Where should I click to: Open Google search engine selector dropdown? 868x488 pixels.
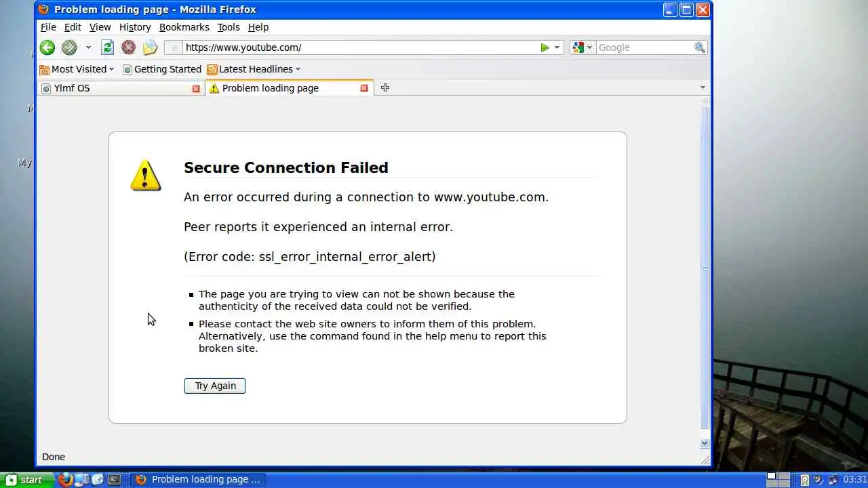(582, 47)
